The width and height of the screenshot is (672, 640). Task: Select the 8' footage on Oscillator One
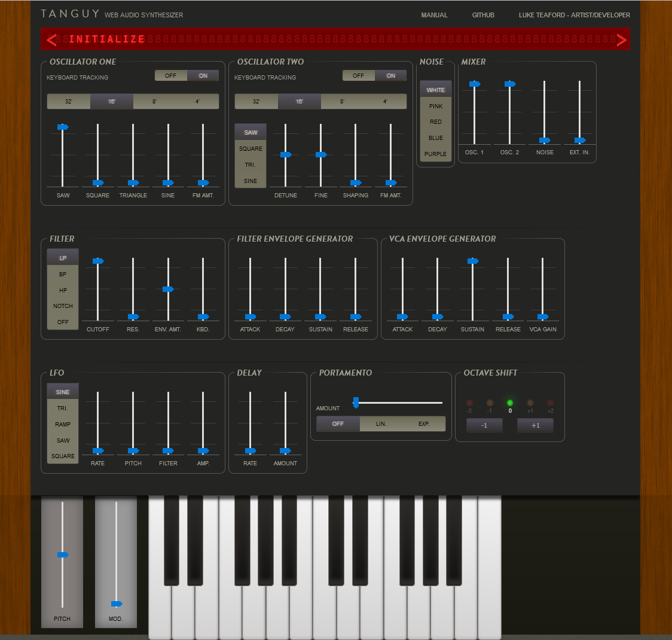click(154, 102)
